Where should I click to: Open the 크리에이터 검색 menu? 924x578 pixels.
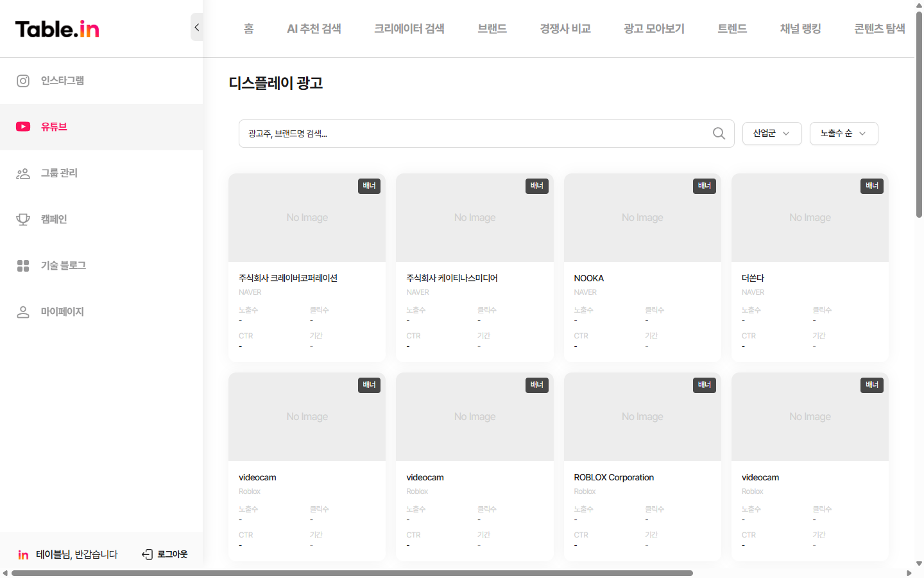[409, 28]
